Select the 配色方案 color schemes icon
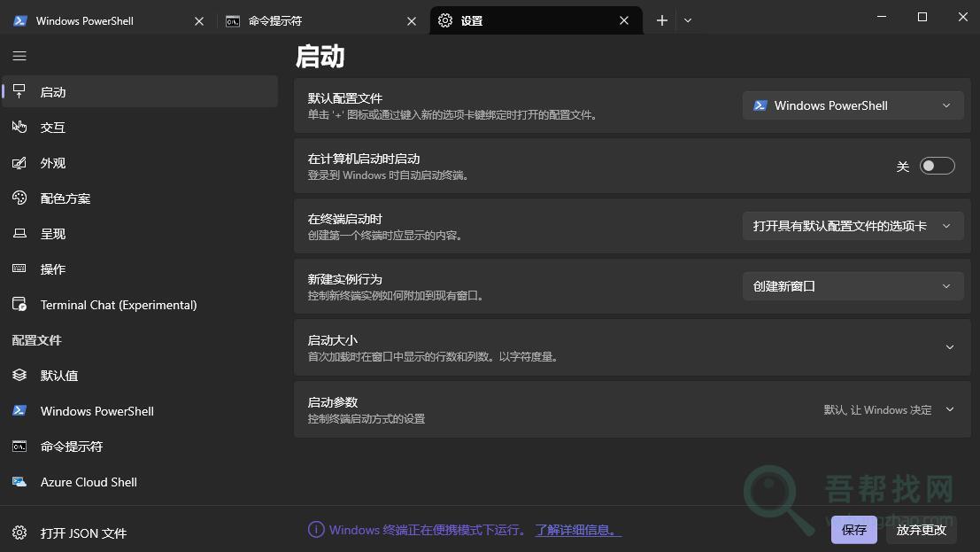Viewport: 980px width, 552px height. (x=19, y=198)
